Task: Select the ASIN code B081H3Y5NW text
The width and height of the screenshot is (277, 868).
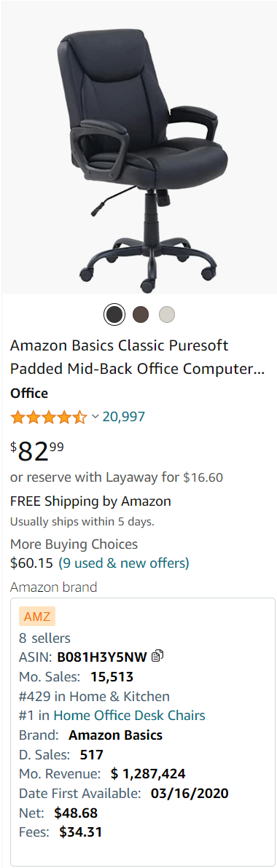Action: [102, 657]
